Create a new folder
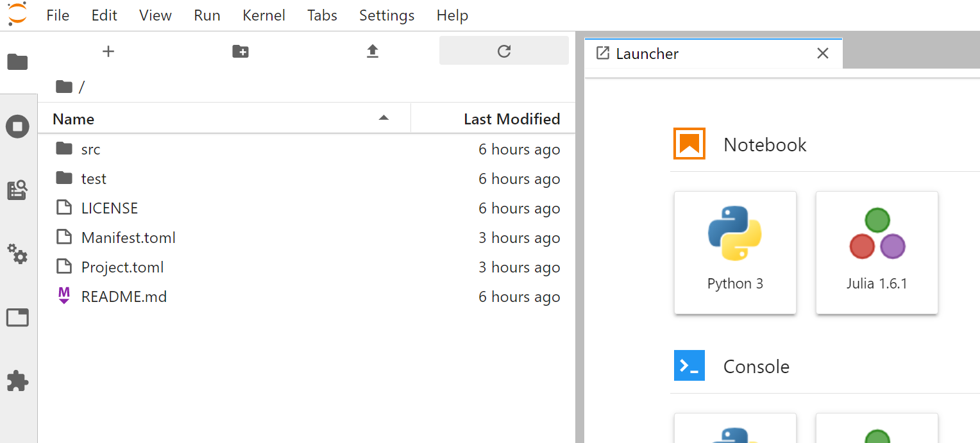 [x=241, y=51]
